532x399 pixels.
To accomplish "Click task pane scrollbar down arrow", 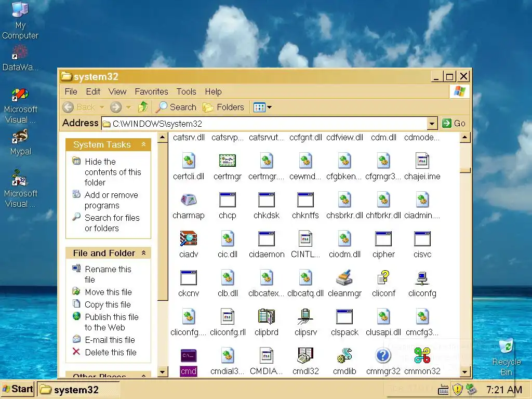I will (163, 372).
